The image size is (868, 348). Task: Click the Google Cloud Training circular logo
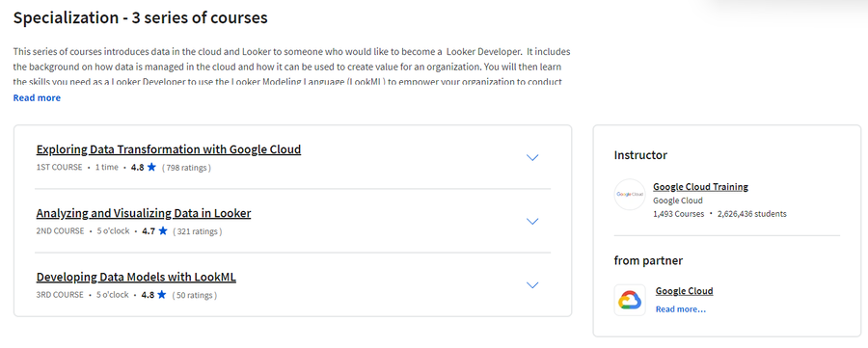coord(630,194)
